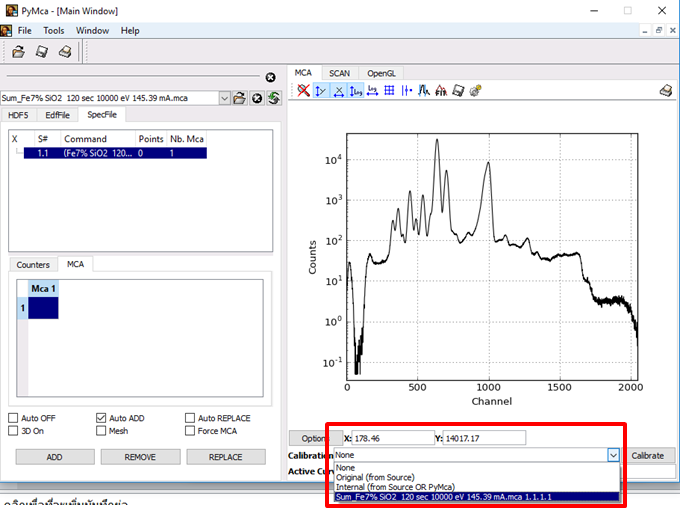The width and height of the screenshot is (680, 508).
Task: Open the Tools menu
Action: click(53, 30)
